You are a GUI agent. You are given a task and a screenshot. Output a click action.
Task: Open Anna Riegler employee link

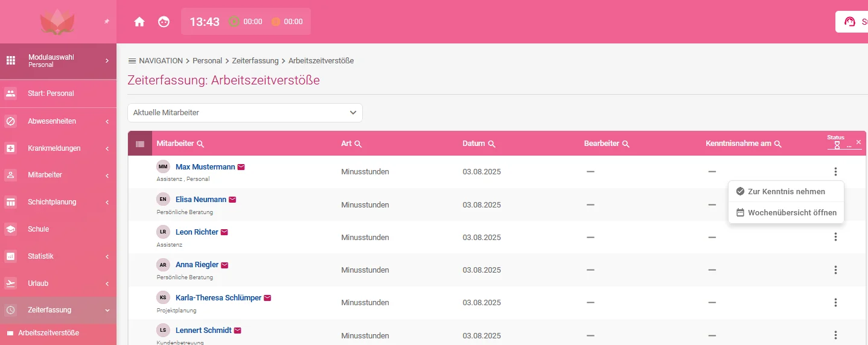coord(197,265)
